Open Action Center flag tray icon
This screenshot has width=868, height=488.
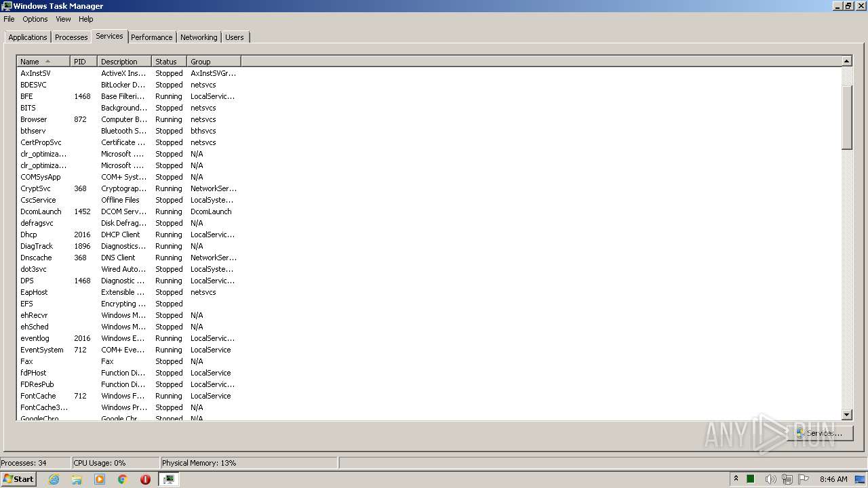804,479
